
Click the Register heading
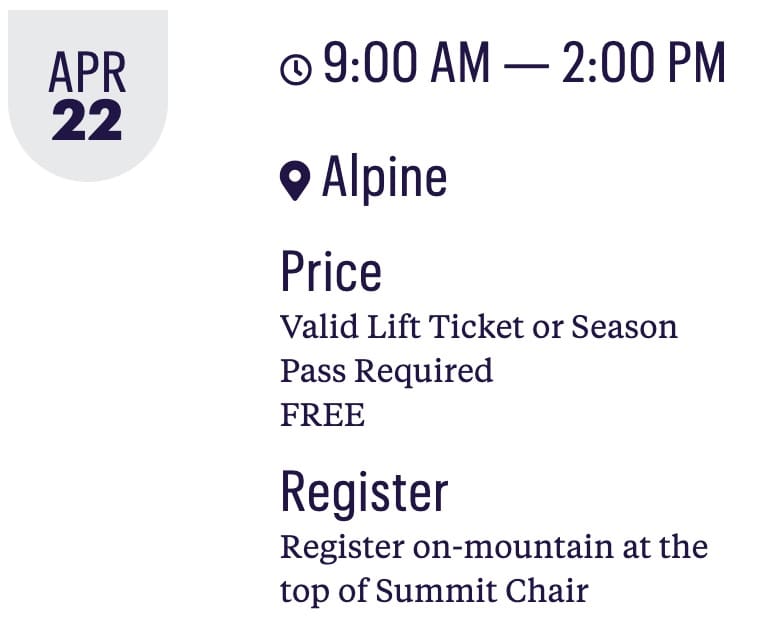[364, 492]
